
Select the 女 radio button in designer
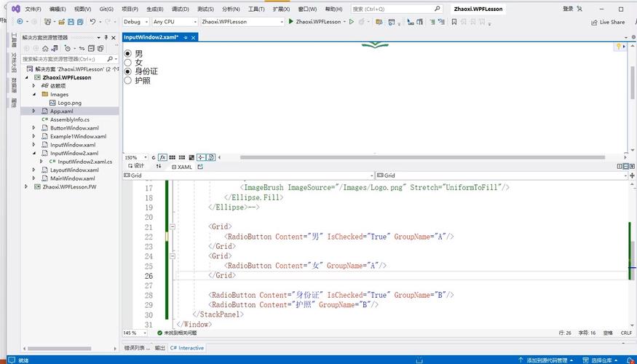pyautogui.click(x=128, y=62)
